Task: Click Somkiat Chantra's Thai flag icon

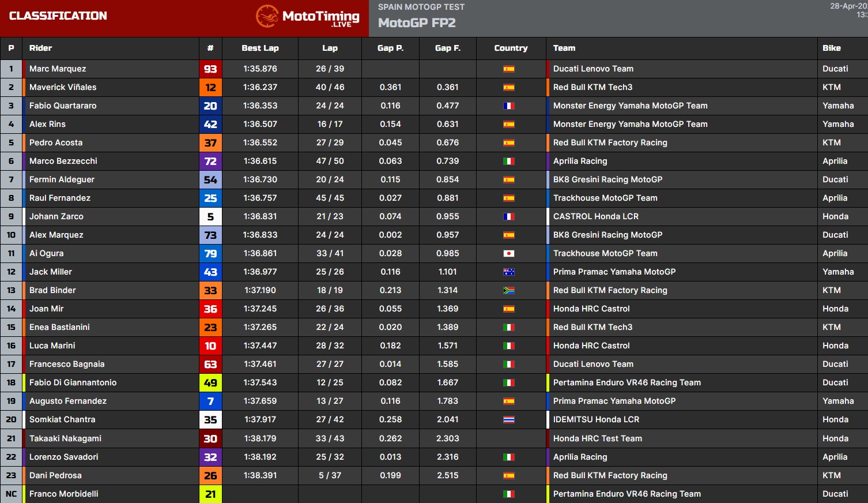Action: pos(508,420)
